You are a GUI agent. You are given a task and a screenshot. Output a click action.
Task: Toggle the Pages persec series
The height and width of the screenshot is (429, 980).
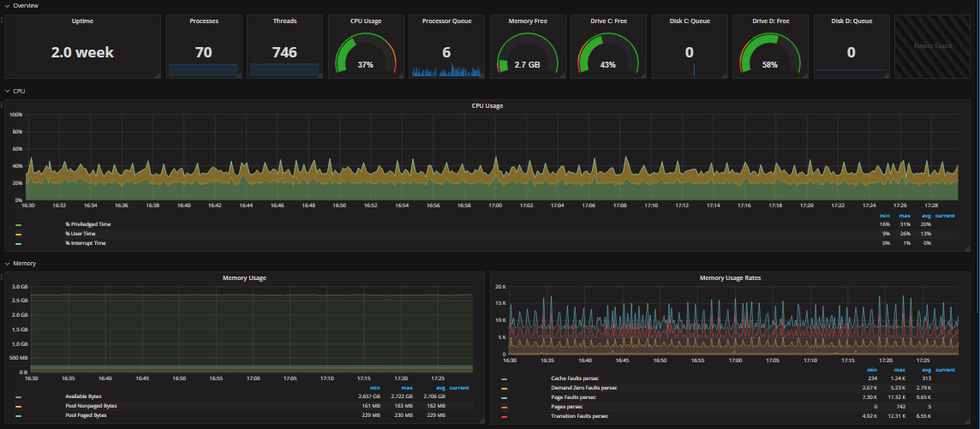pyautogui.click(x=566, y=407)
